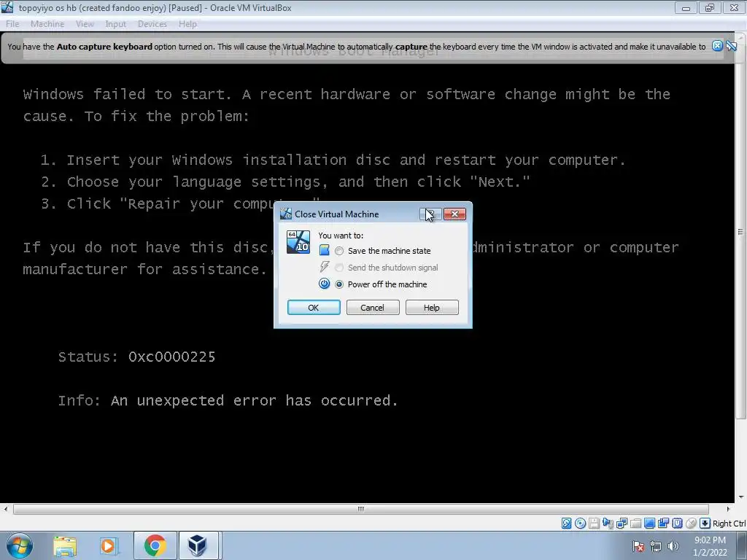747x560 pixels.
Task: Click the horizontal scrollbar left arrow
Action: tap(6, 509)
